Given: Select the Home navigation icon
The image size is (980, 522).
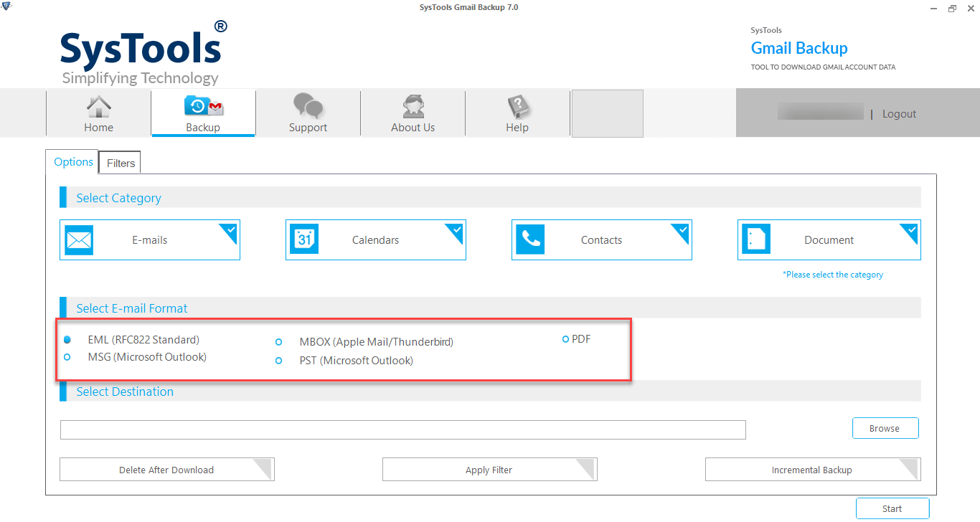Looking at the screenshot, I should coord(98,108).
